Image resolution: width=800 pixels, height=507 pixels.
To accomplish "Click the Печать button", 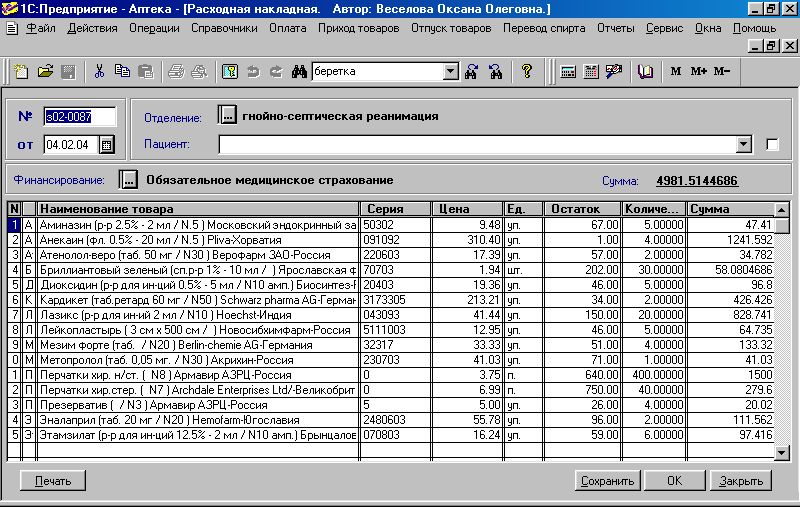I will coord(53,480).
